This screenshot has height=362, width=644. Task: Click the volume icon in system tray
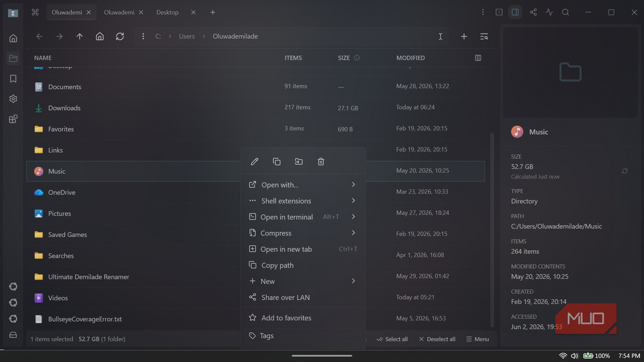pyautogui.click(x=574, y=356)
